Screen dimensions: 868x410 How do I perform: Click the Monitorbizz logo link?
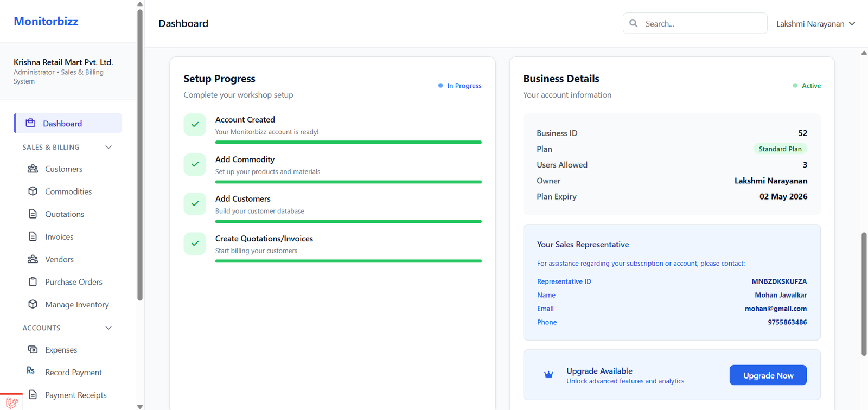coord(46,21)
